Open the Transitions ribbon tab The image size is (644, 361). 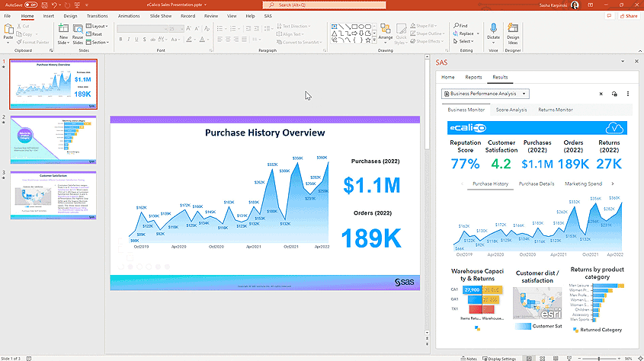[x=98, y=16]
